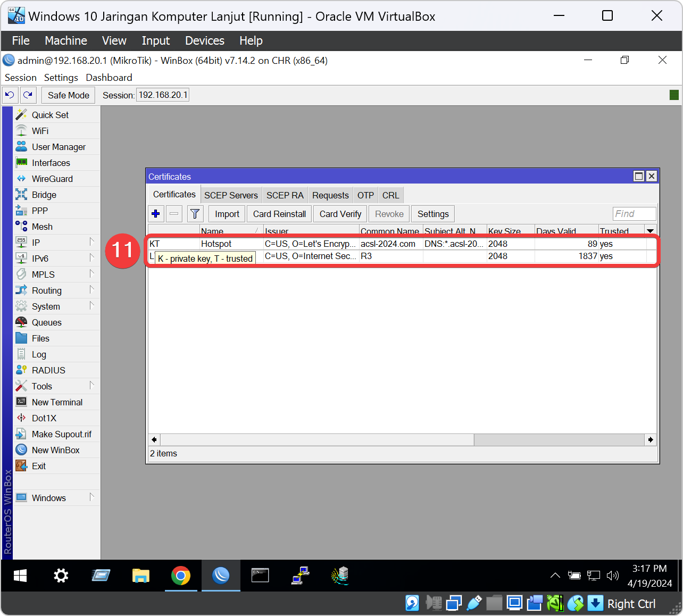The image size is (683, 616).
Task: Open VirtualBox Devices menu
Action: pos(205,41)
